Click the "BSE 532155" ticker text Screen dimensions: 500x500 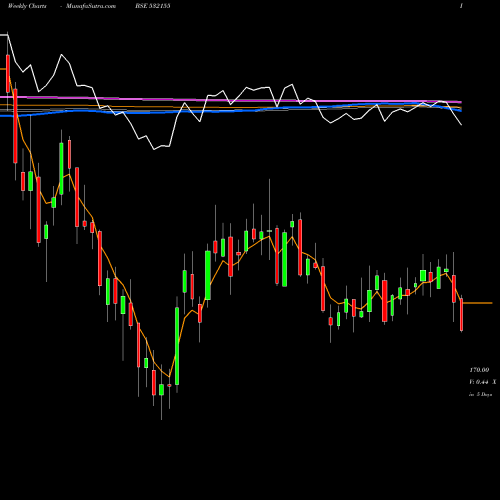click(153, 6)
